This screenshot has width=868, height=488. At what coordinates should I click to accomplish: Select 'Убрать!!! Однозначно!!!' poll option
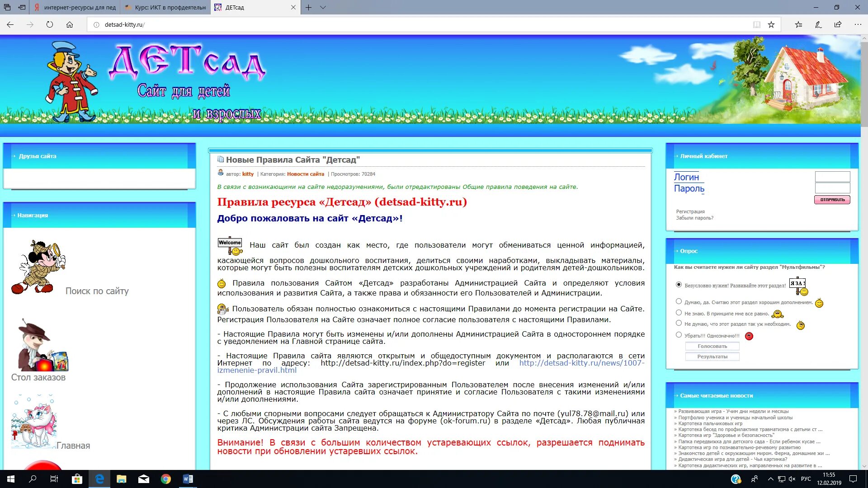(x=679, y=335)
